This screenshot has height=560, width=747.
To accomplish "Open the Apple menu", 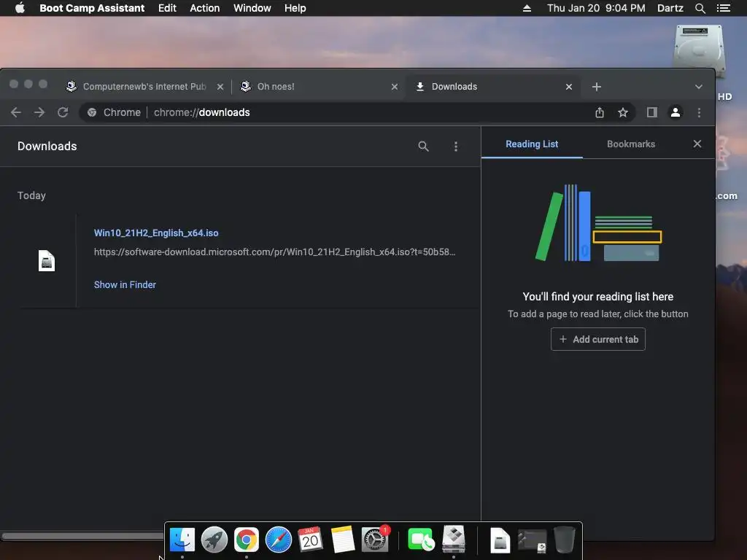I will [x=20, y=8].
